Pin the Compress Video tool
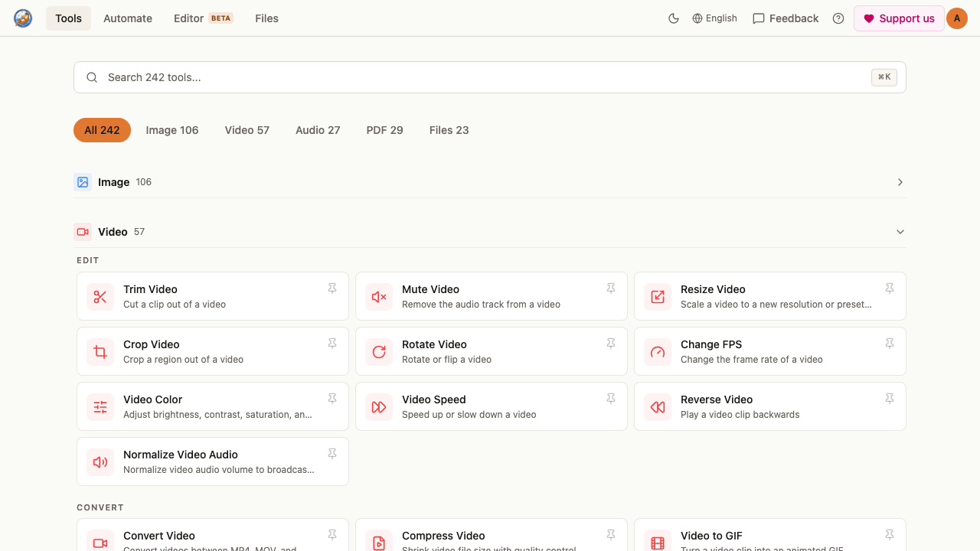Image resolution: width=980 pixels, height=551 pixels. click(x=611, y=535)
